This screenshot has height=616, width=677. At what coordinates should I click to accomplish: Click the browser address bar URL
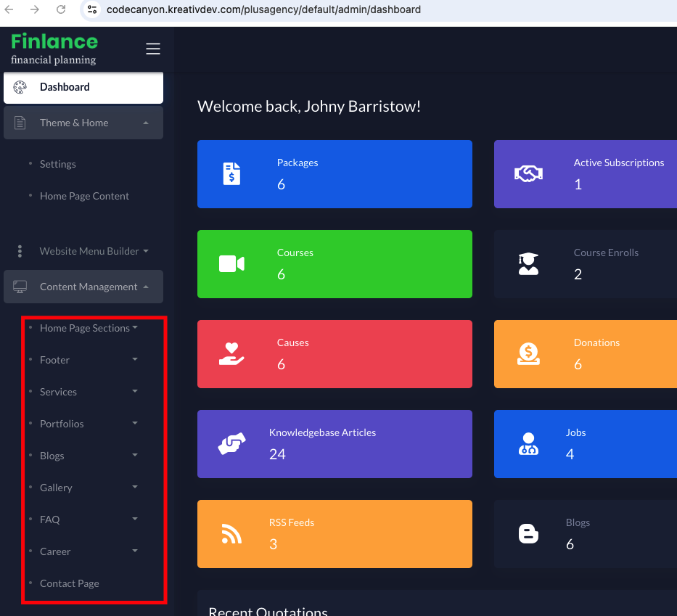click(263, 9)
